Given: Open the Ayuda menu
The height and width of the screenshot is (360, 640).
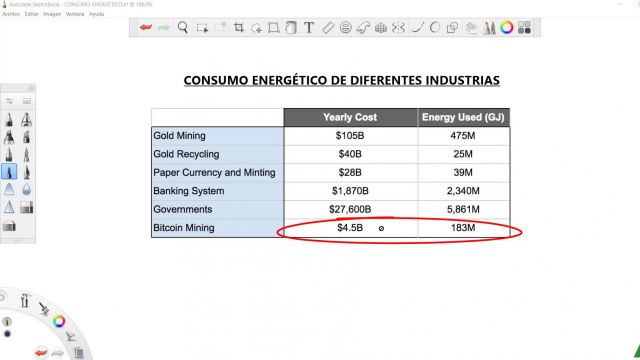Looking at the screenshot, I should click(97, 14).
